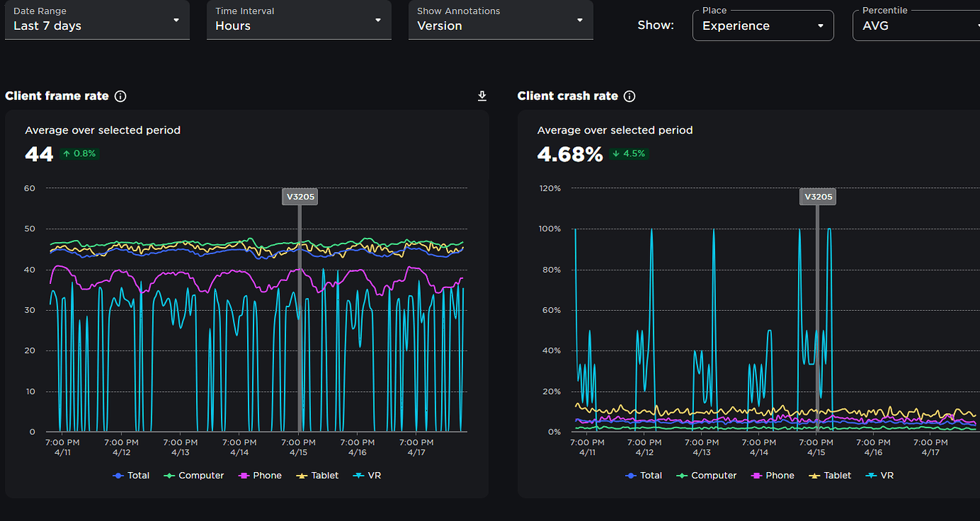Open the Percentile AVG dropdown
The height and width of the screenshot is (521, 980).
[916, 26]
